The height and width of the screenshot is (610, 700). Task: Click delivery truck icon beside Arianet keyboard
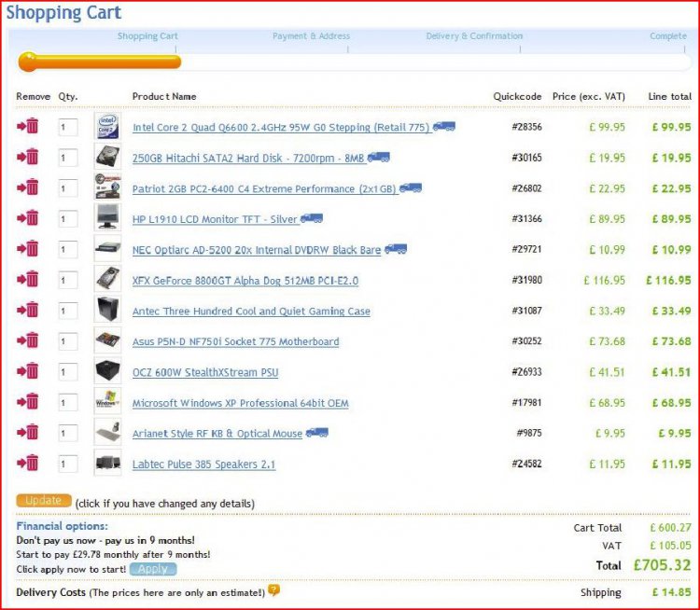(317, 433)
